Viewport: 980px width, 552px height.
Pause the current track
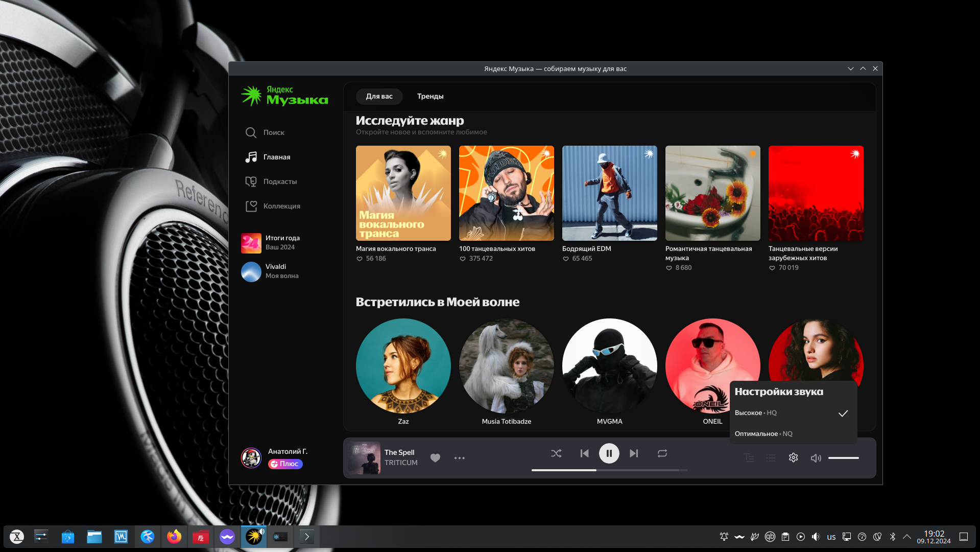pyautogui.click(x=609, y=453)
